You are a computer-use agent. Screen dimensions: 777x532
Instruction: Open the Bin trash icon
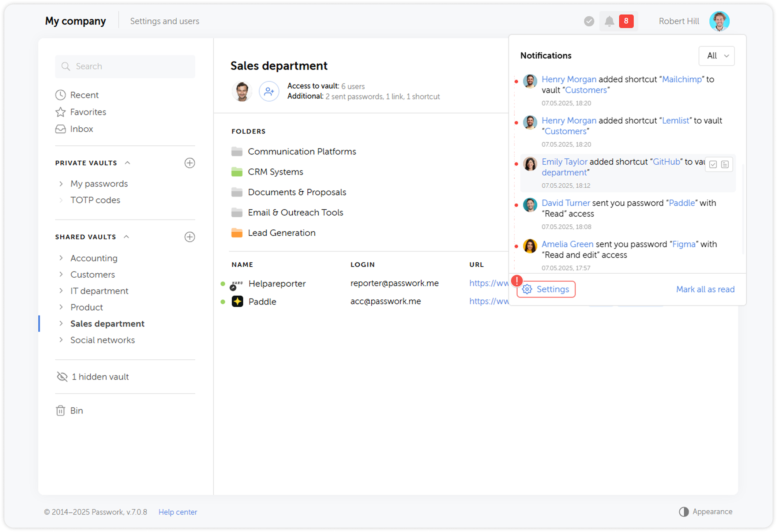tap(61, 410)
